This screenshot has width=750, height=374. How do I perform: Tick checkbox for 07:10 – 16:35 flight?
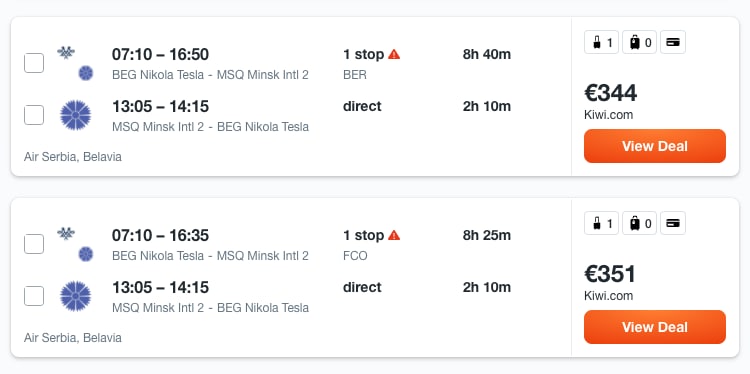coord(34,244)
